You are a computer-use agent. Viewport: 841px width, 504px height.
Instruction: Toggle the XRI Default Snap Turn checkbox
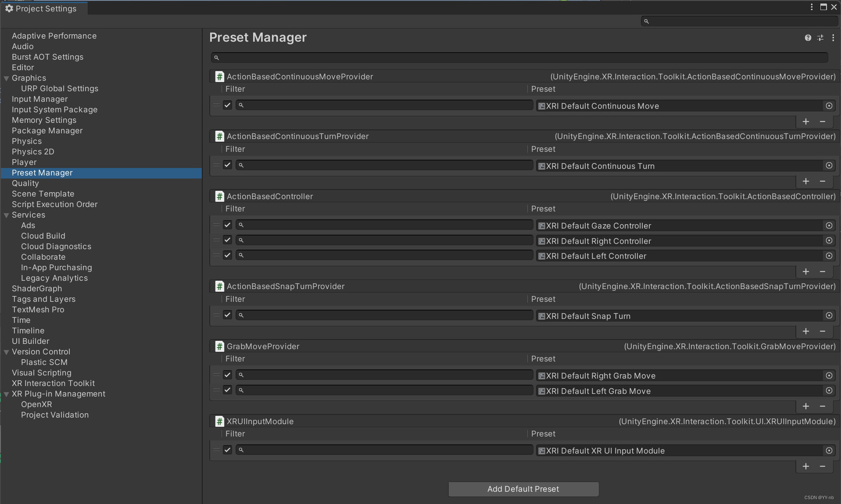(227, 315)
